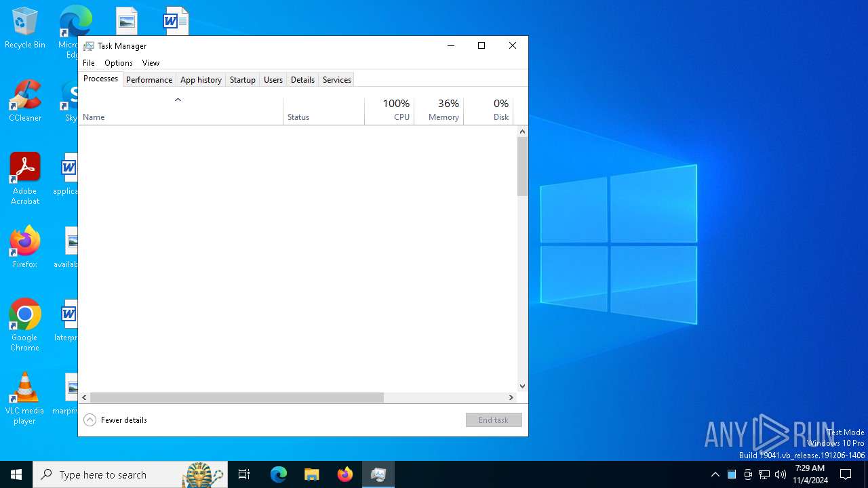Click Task Manager title bar icon
This screenshot has height=488, width=868.
[89, 46]
